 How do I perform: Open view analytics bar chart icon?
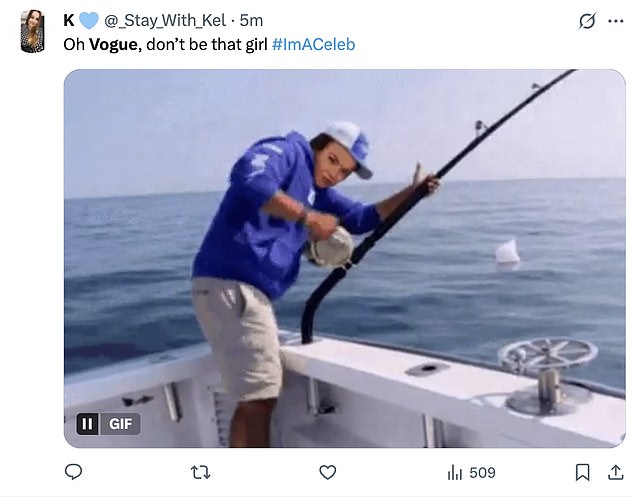454,472
